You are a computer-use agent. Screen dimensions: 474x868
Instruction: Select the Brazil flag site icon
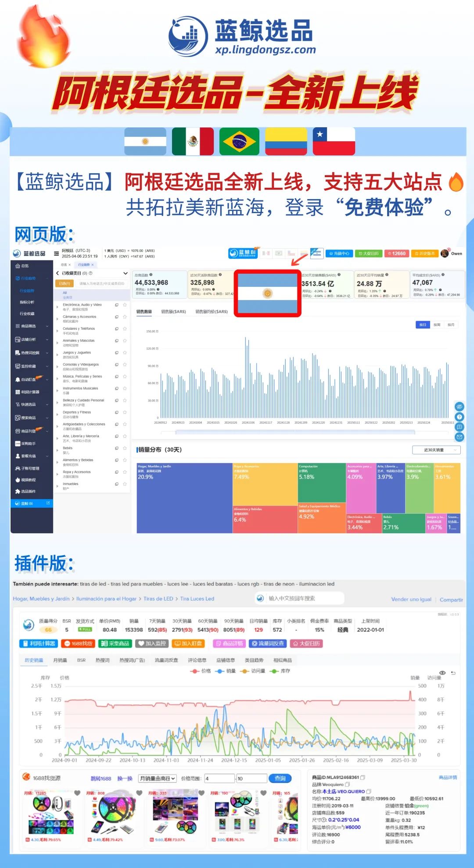tap(279, 253)
